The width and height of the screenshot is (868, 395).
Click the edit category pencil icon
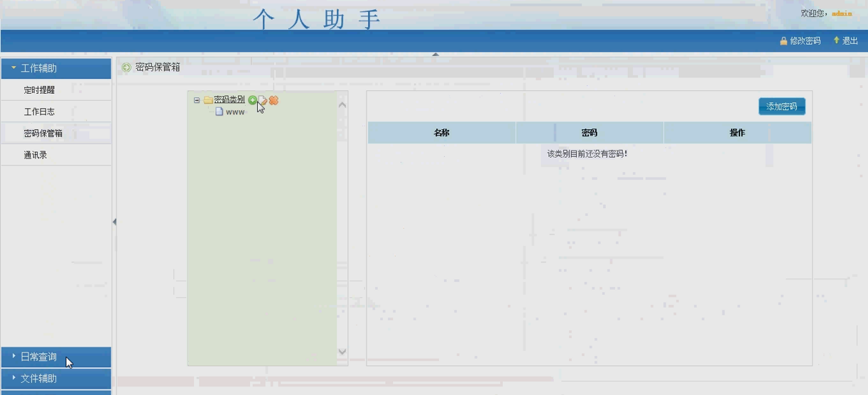263,100
